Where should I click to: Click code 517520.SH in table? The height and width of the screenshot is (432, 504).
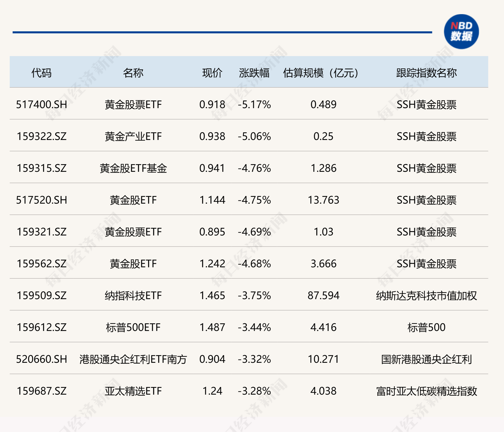coord(41,200)
